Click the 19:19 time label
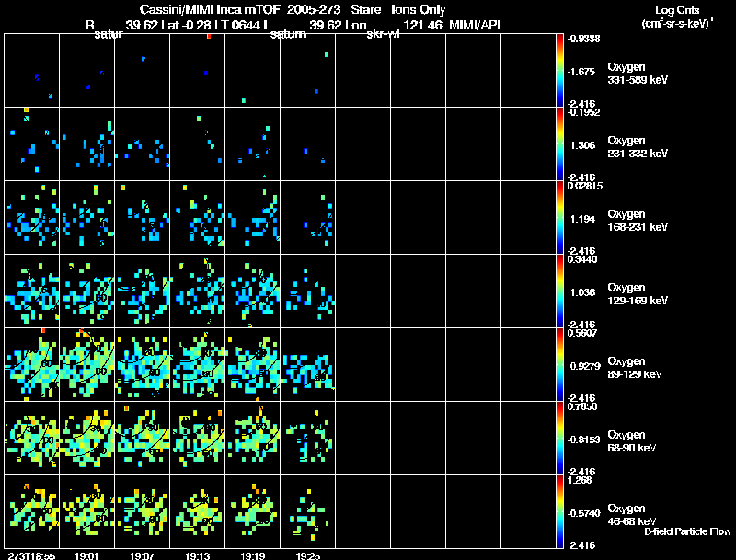Viewport: 736px width, 560px height. click(x=252, y=554)
